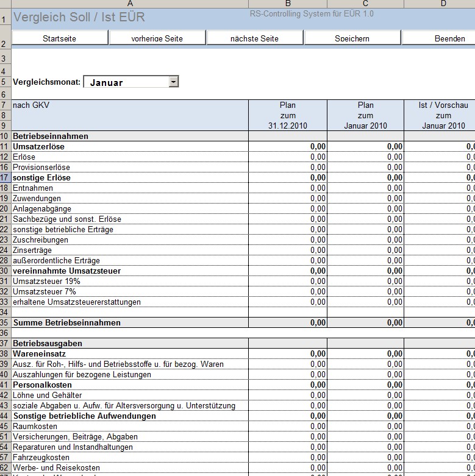Click the Startseite navigation button
This screenshot has width=475, height=476.
pyautogui.click(x=59, y=38)
